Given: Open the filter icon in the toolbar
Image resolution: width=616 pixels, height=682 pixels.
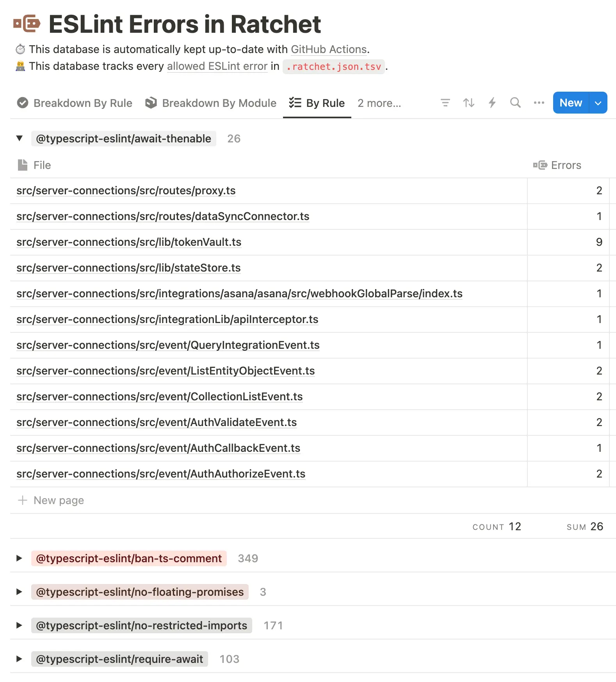Looking at the screenshot, I should pyautogui.click(x=445, y=103).
